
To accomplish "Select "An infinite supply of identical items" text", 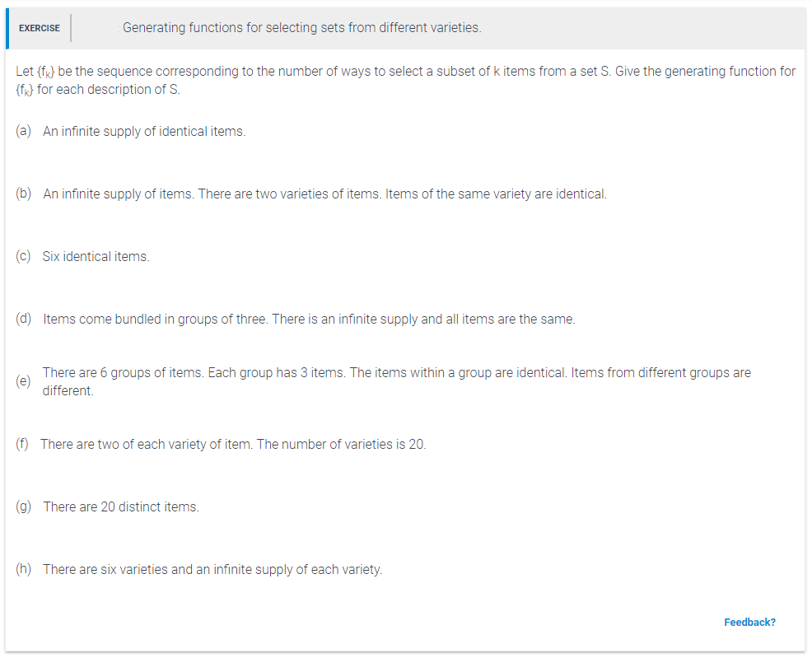I will (144, 131).
